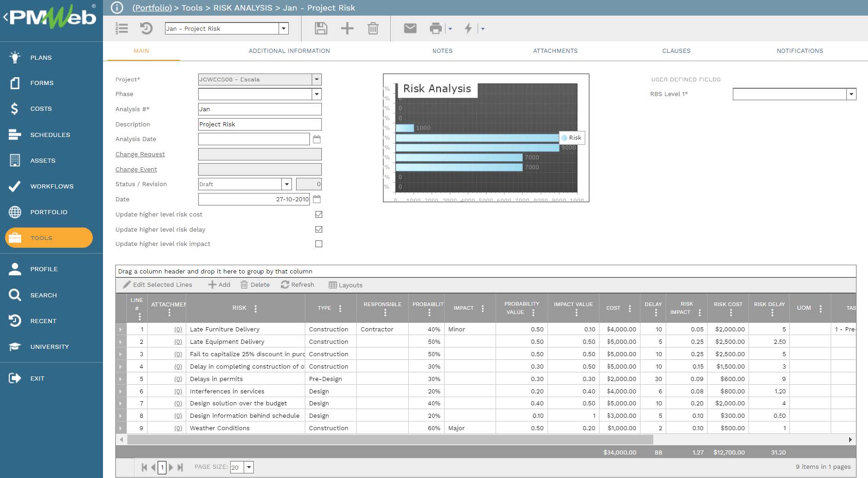Toggle Update higher level risk delay checkbox
Image resolution: width=868 pixels, height=478 pixels.
click(x=319, y=229)
